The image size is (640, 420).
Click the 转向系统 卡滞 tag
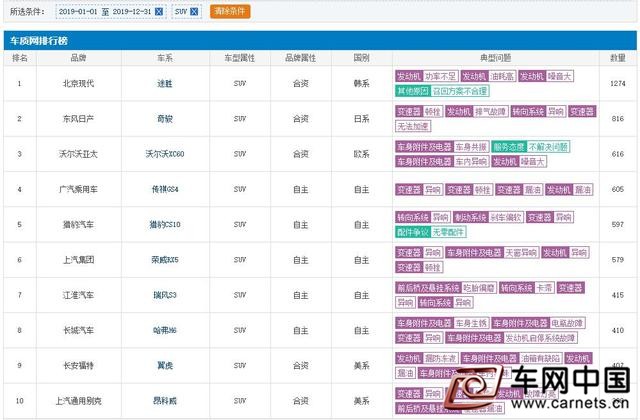coord(527,288)
